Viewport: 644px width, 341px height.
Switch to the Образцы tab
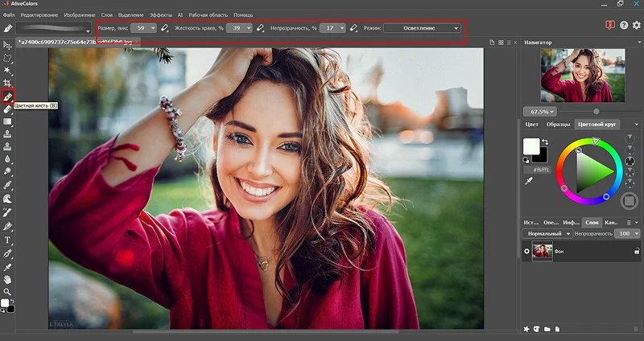[x=558, y=124]
